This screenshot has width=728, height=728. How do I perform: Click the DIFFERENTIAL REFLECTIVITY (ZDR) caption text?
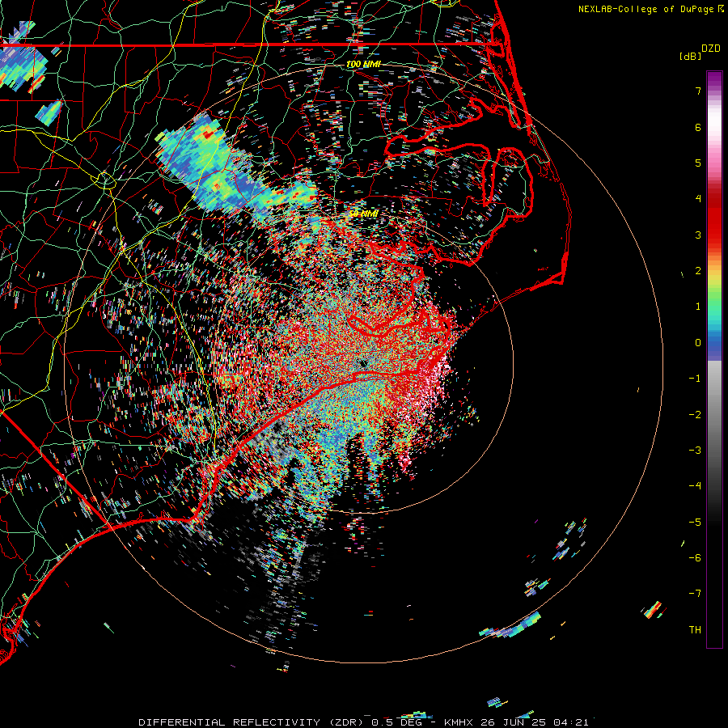pyautogui.click(x=252, y=722)
